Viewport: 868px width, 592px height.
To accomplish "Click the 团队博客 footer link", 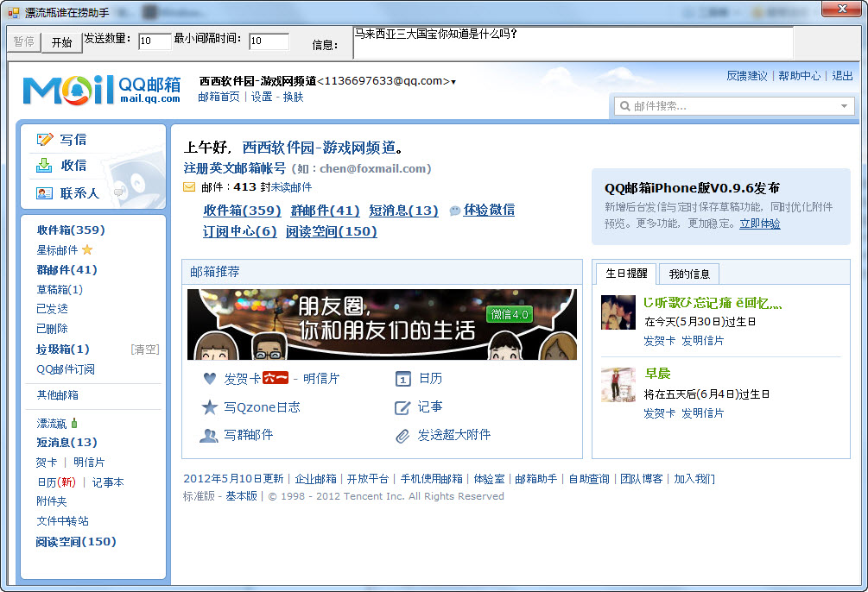I will point(642,479).
